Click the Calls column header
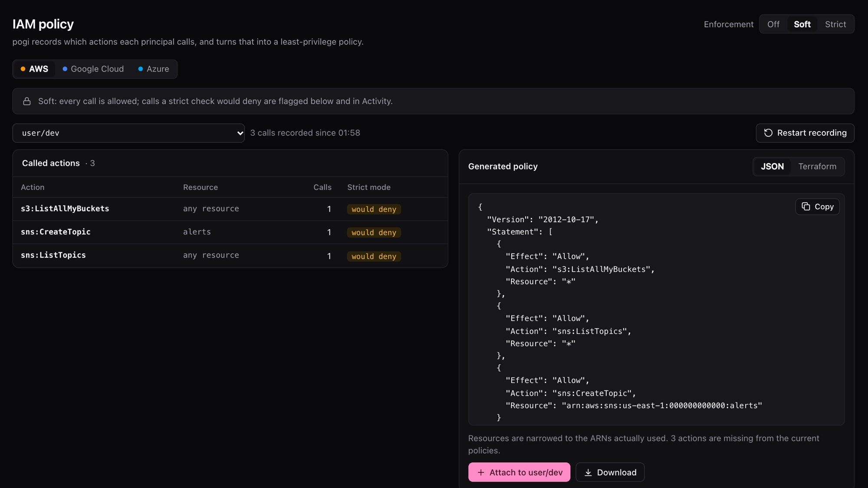This screenshot has width=868, height=488. (x=322, y=187)
